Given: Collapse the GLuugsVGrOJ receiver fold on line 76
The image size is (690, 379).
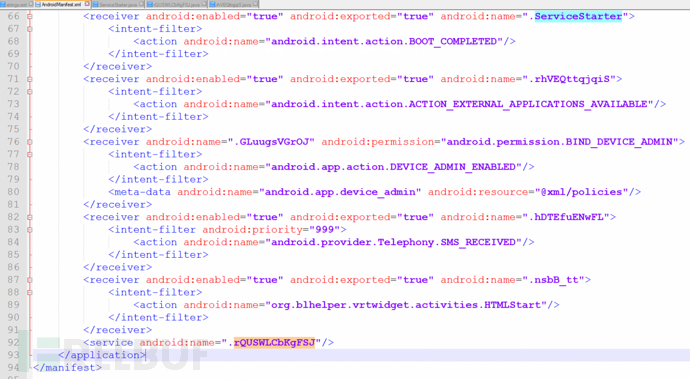Looking at the screenshot, I should [x=29, y=142].
